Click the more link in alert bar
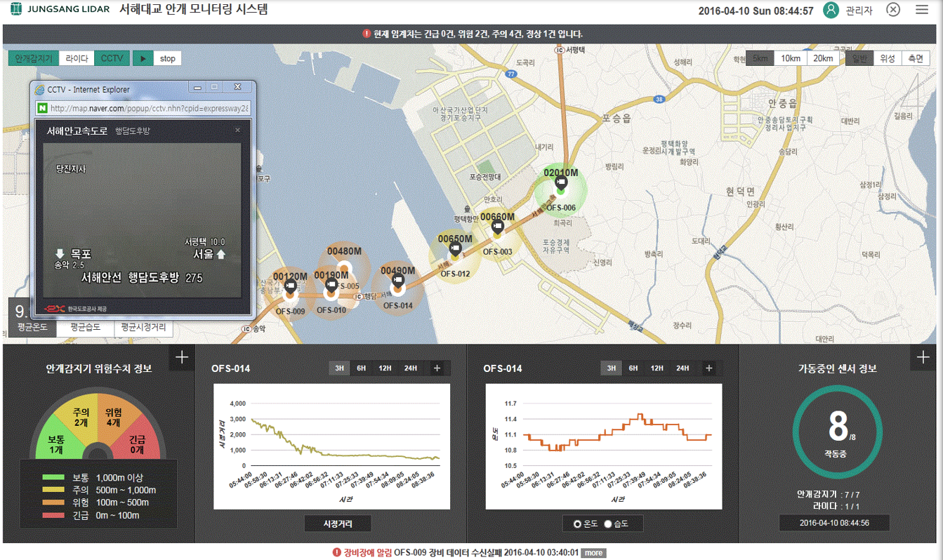This screenshot has width=943, height=560. click(x=593, y=553)
